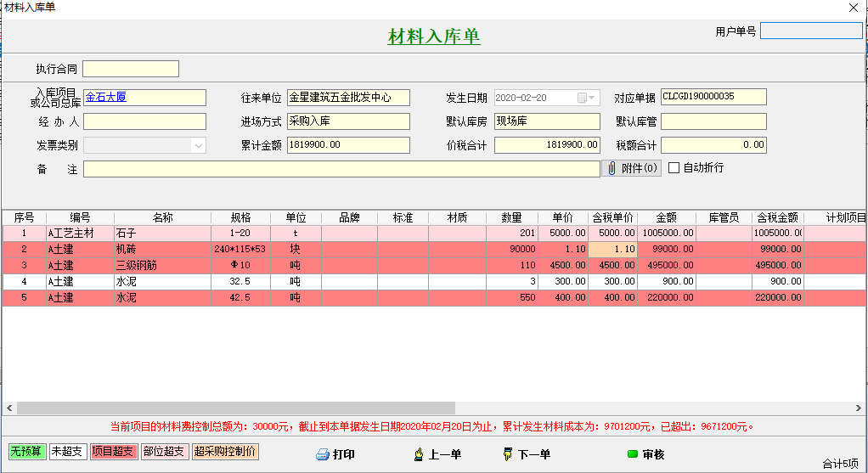Viewport: 868px width, 473px height.
Task: Select the 石子 name cell
Action: coord(163,234)
